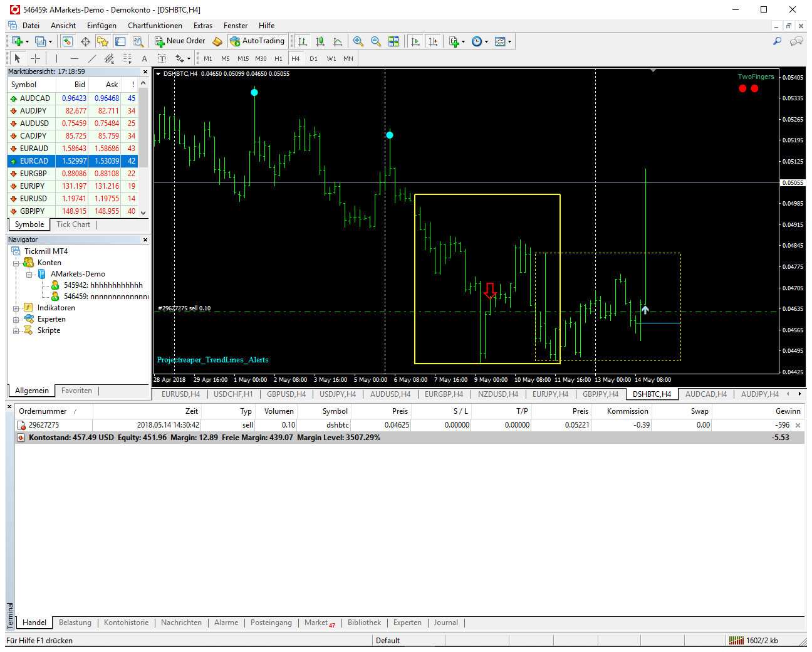Screen dimensions: 812x652
Task: Select the EURGBP row in Market Watch
Action: [x=73, y=174]
